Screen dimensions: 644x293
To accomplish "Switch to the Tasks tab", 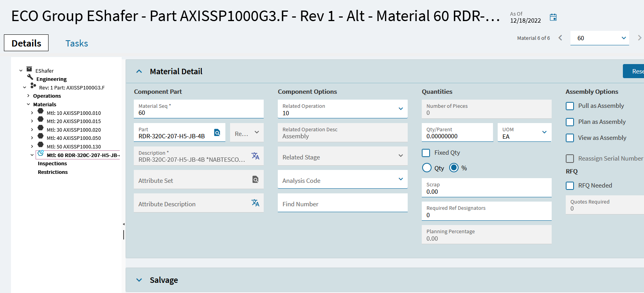I will (77, 43).
